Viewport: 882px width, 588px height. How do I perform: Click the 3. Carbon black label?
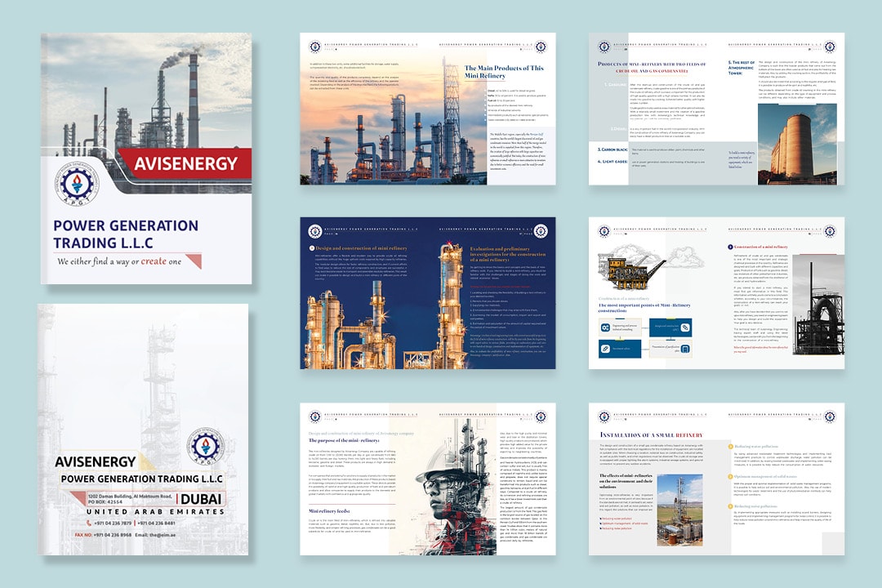click(x=612, y=149)
